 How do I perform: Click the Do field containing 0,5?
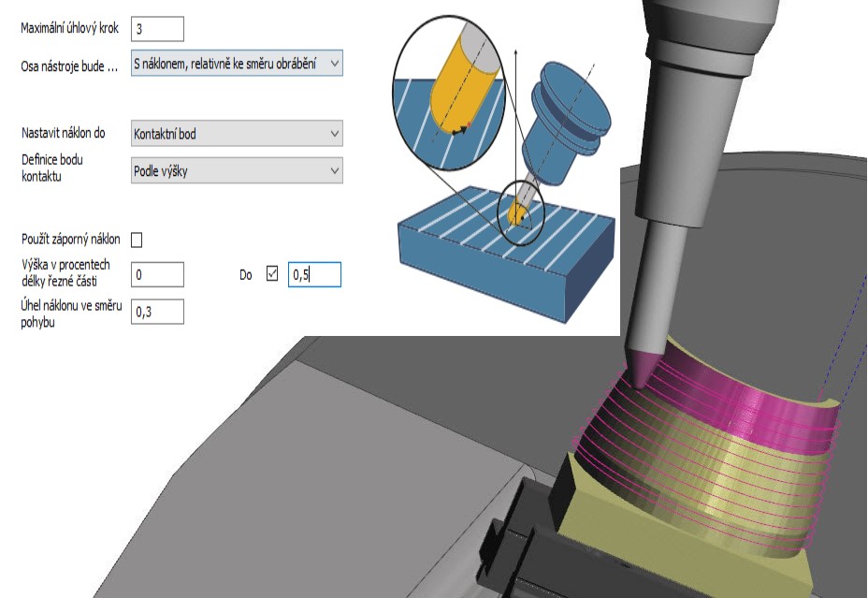tap(313, 274)
